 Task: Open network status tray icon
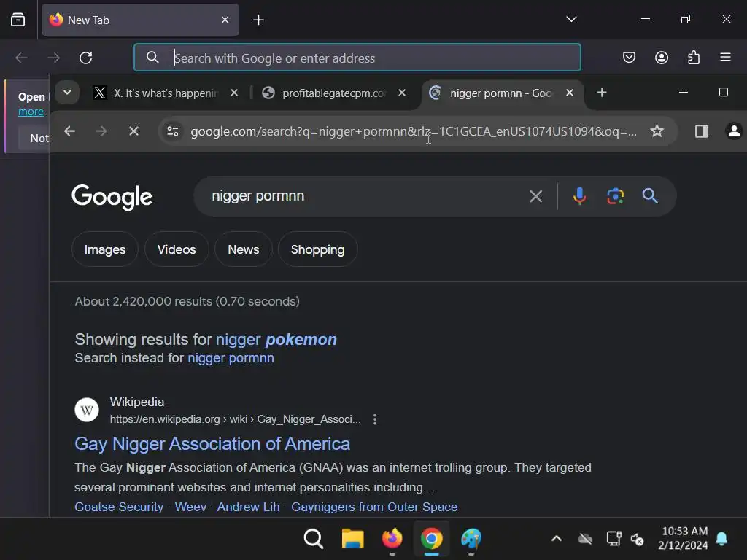(x=614, y=539)
